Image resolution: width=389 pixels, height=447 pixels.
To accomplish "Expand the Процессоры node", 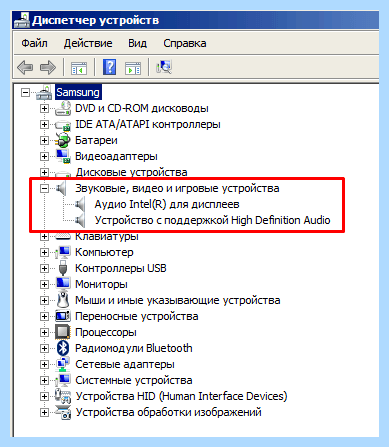I will [44, 332].
